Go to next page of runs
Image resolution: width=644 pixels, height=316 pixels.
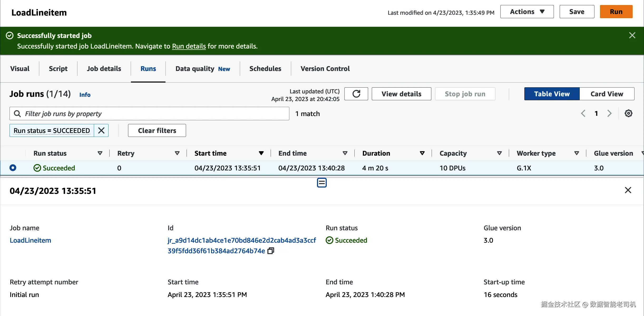(609, 113)
